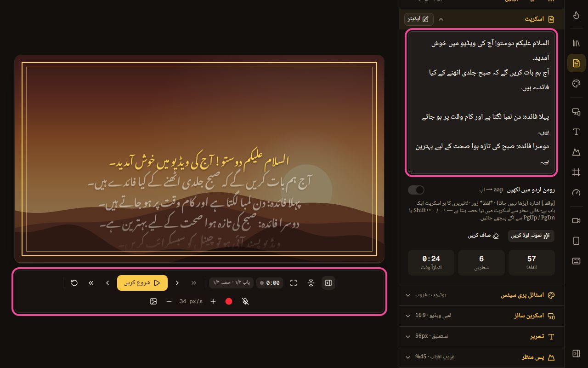The height and width of the screenshot is (368, 588).
Task: Toggle the muted microphone icon
Action: pyautogui.click(x=245, y=301)
